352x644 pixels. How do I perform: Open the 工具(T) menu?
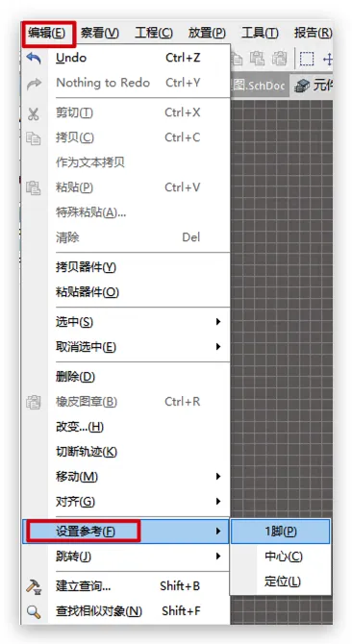[x=260, y=33]
